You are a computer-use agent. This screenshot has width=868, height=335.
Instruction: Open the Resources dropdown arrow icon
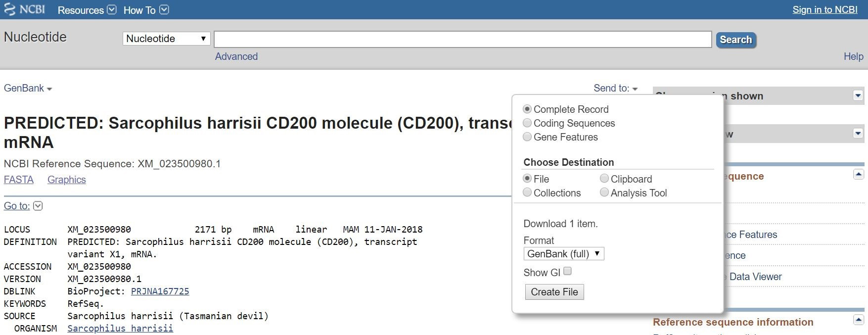[x=112, y=10]
